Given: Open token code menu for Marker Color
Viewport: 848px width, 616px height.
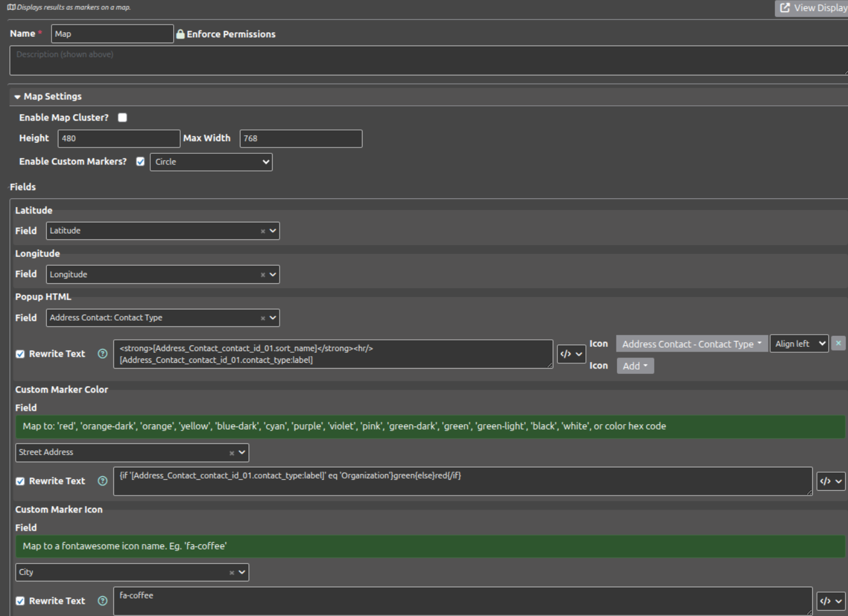Looking at the screenshot, I should click(831, 481).
